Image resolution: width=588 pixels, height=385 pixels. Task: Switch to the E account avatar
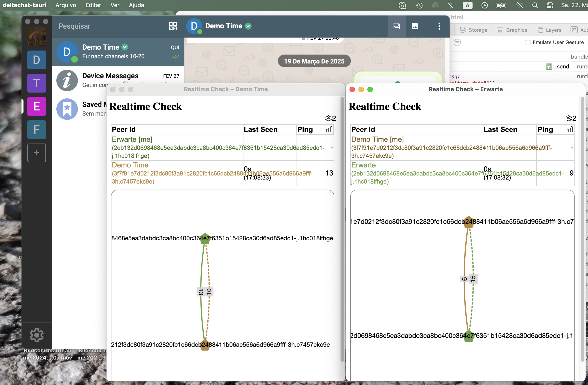click(x=36, y=106)
